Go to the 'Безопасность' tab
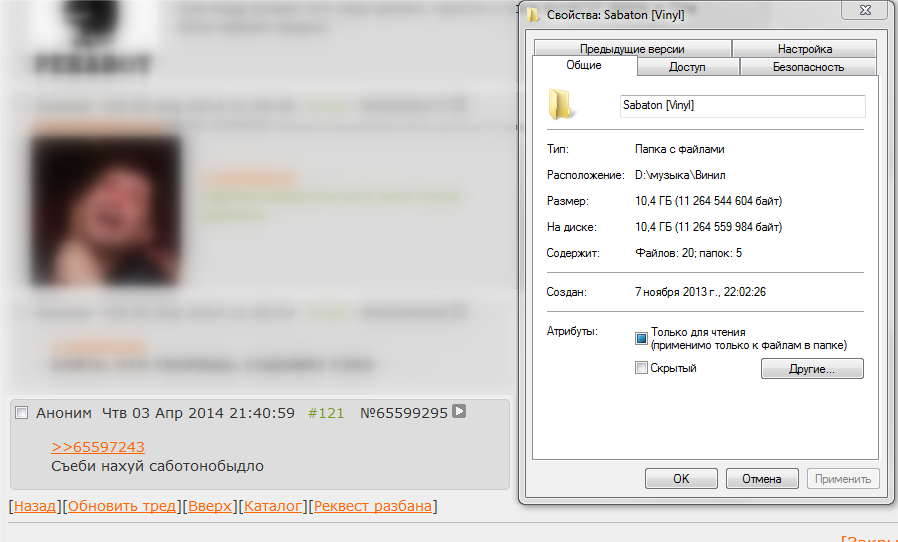 [x=808, y=66]
